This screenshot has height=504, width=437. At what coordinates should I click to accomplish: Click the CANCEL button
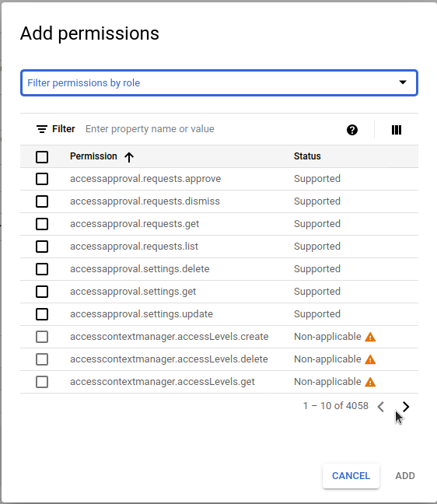point(351,476)
